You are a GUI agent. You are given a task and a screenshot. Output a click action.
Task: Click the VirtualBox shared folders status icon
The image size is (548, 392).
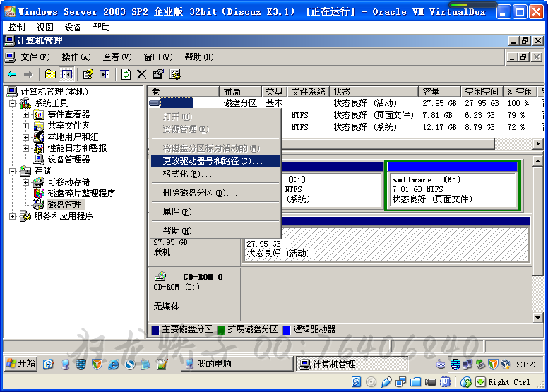click(415, 382)
